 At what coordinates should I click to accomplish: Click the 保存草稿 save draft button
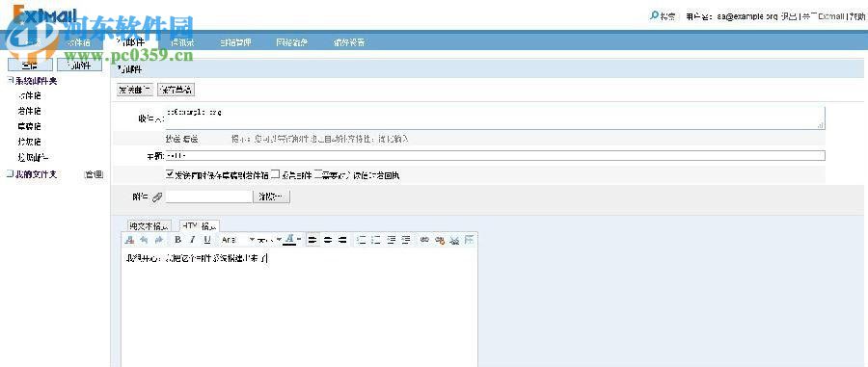tap(176, 90)
